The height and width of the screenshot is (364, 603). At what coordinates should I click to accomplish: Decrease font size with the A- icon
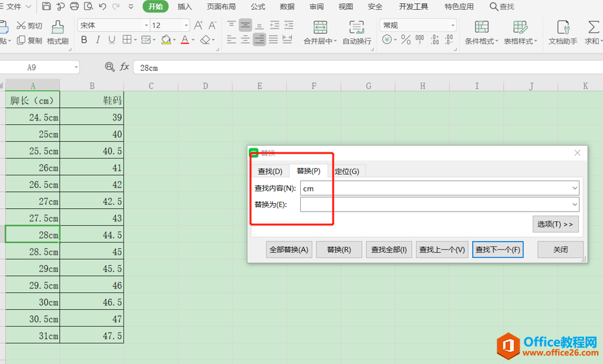click(x=212, y=25)
